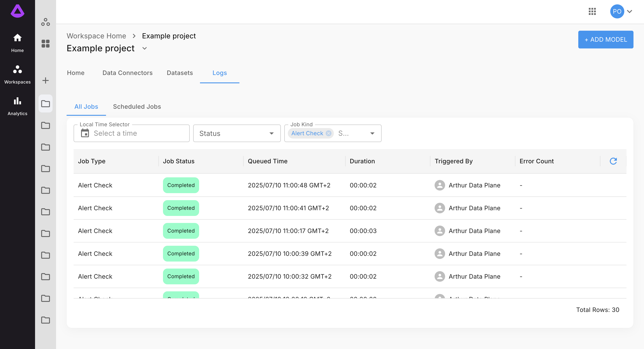Expand the Example project title dropdown
The width and height of the screenshot is (644, 349).
(x=145, y=48)
